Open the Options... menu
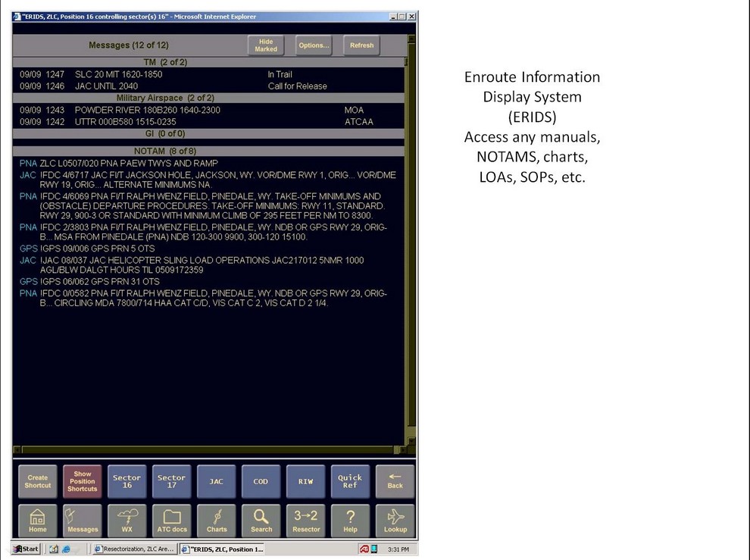Screen dimensions: 750x560 (314, 45)
